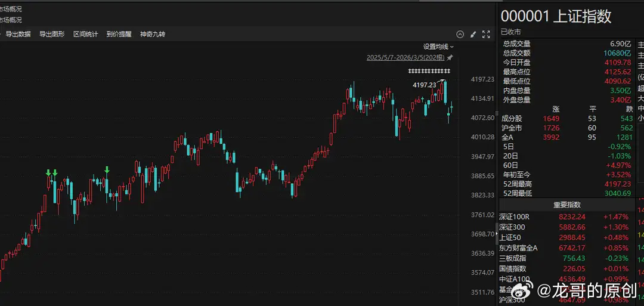Select the 内盘总量 3.50亿 row

click(567, 91)
